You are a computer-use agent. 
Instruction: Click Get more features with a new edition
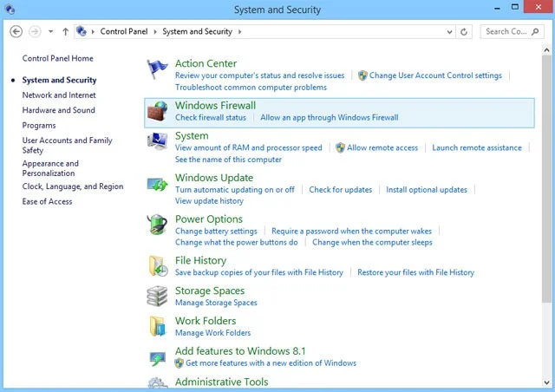(271, 363)
